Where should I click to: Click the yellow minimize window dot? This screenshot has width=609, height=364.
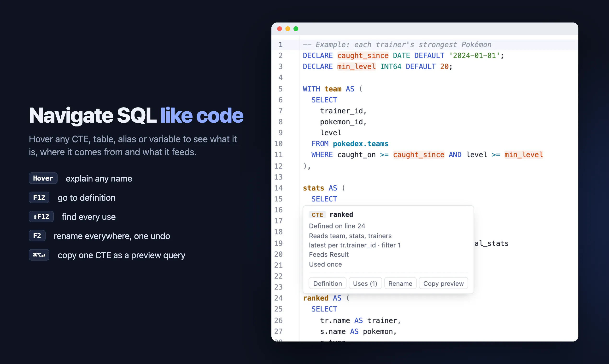[287, 29]
